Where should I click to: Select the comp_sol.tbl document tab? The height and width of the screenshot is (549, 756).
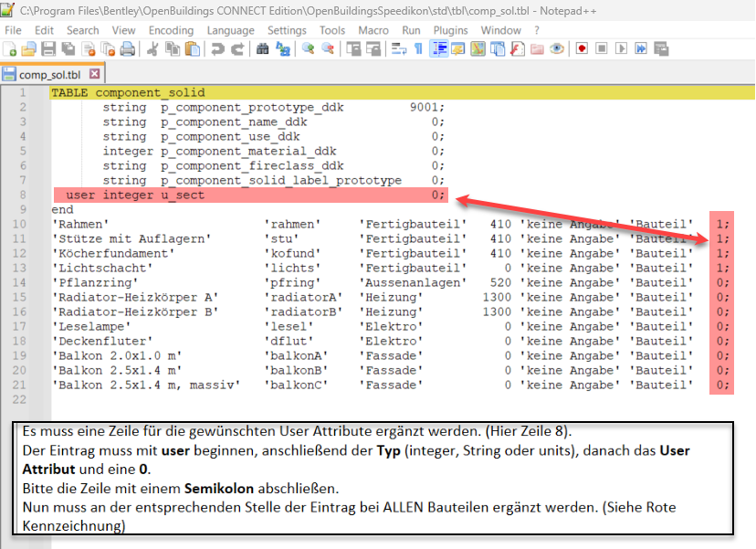(x=48, y=75)
